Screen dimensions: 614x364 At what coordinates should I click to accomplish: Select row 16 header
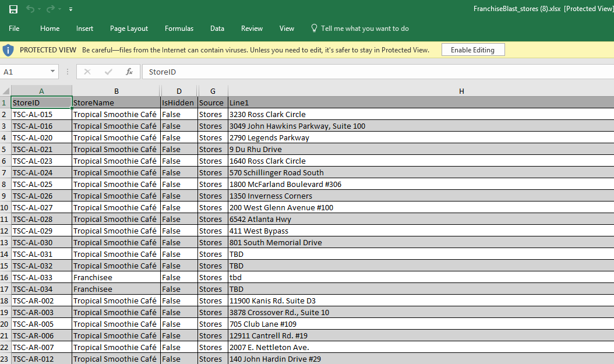[5, 277]
